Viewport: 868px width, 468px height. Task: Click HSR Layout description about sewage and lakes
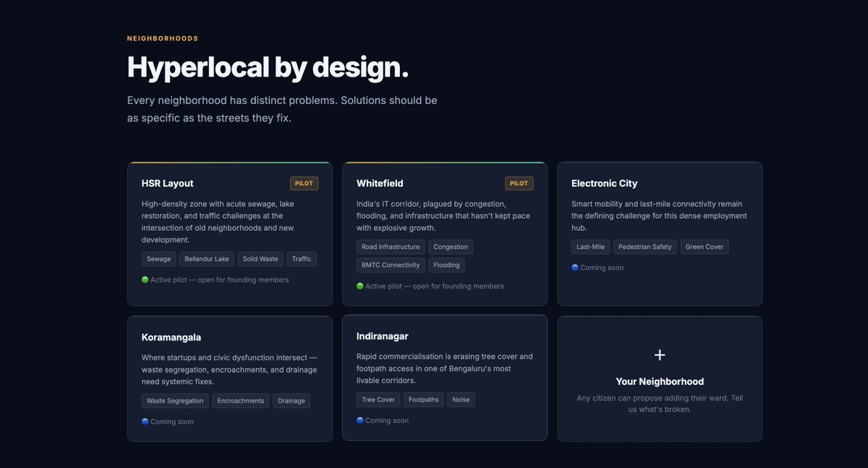[x=219, y=222]
